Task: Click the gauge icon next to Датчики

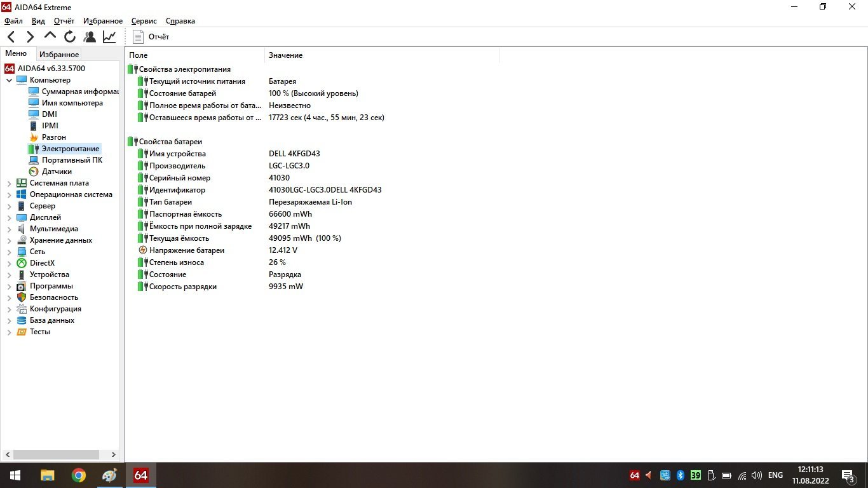Action: point(34,172)
